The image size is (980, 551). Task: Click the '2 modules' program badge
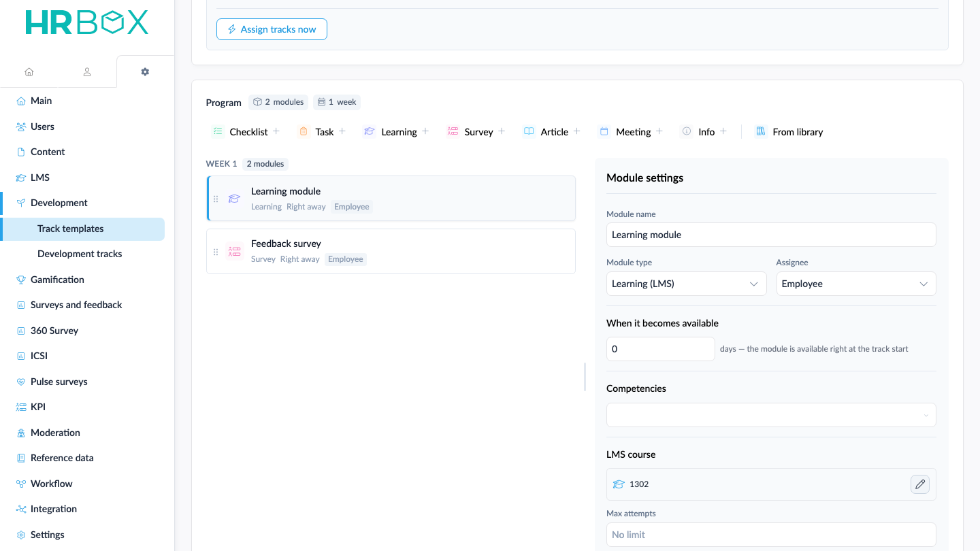point(278,102)
